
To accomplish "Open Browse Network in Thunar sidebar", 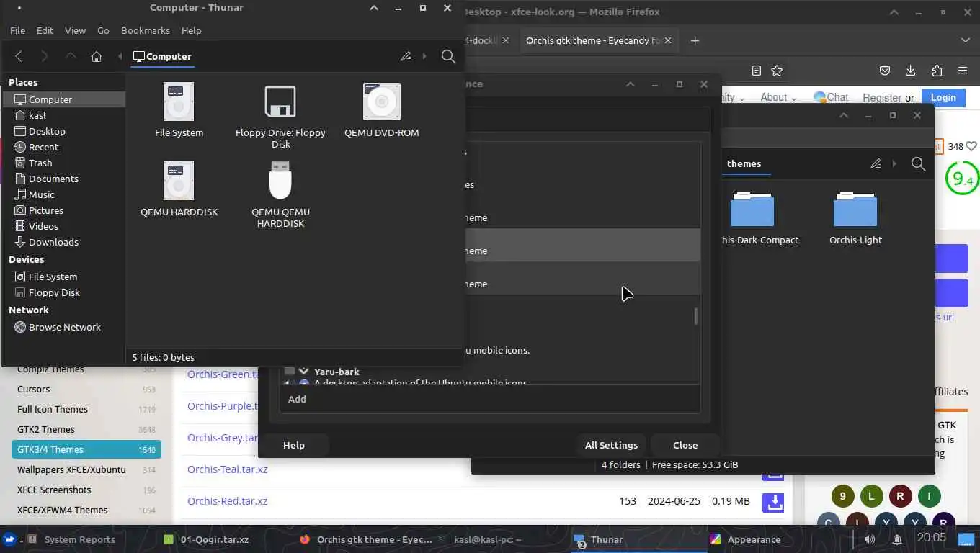I will pos(65,327).
